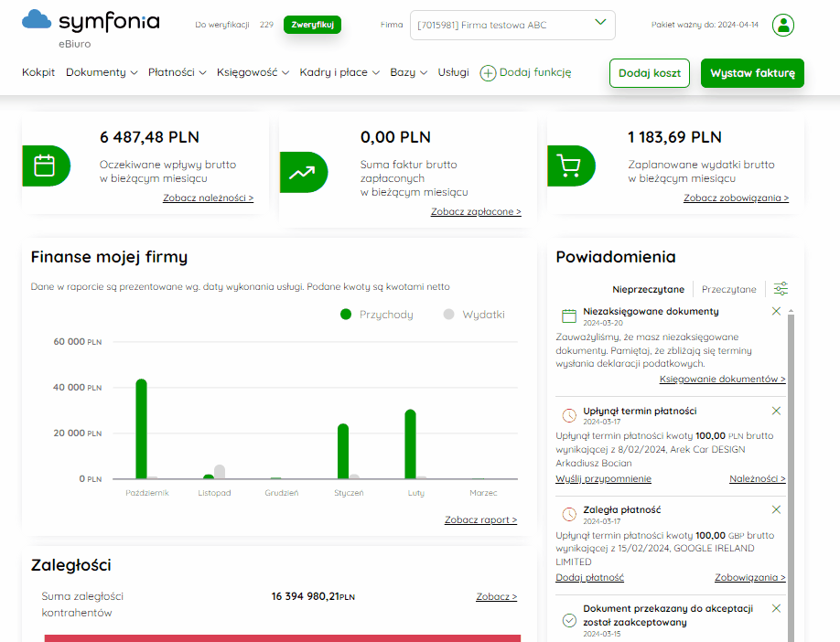
Task: Click the Wyślij przypomnienie link
Action: tap(603, 478)
